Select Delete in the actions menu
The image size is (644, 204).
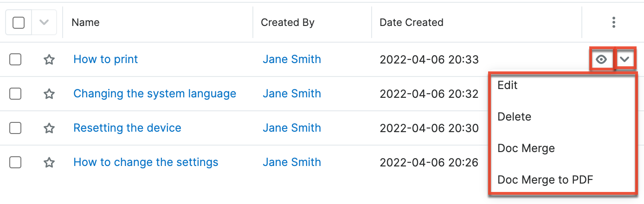514,117
